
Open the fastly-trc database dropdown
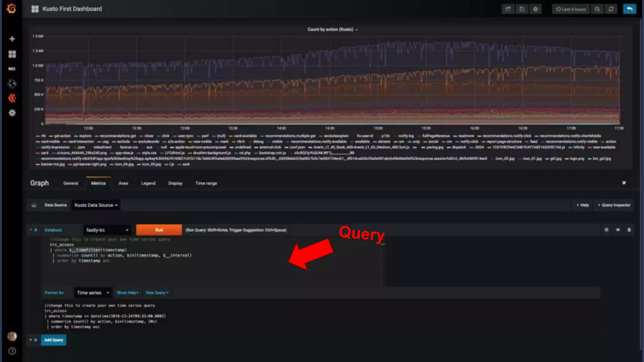(x=107, y=230)
